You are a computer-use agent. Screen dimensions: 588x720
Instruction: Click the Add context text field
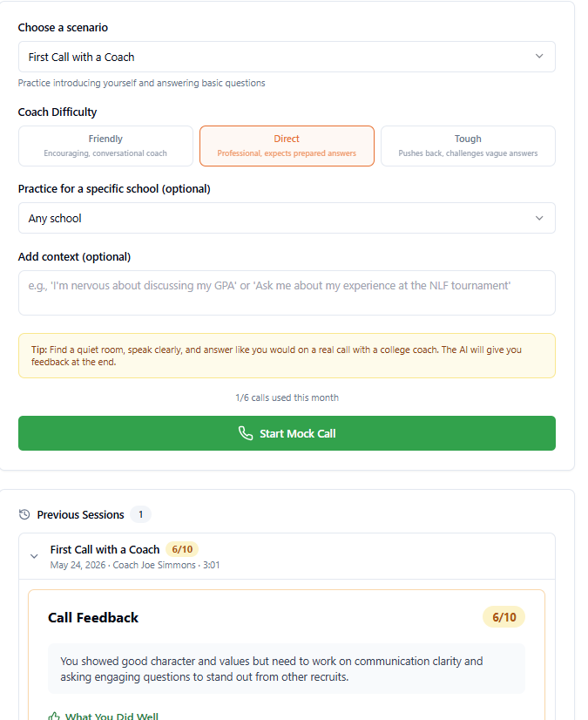click(x=287, y=293)
